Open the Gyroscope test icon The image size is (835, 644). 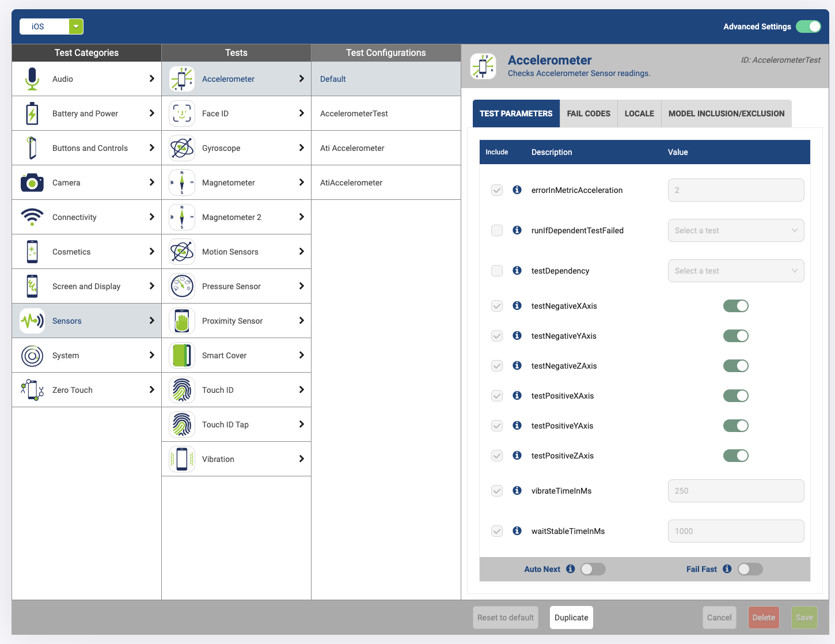pos(182,148)
